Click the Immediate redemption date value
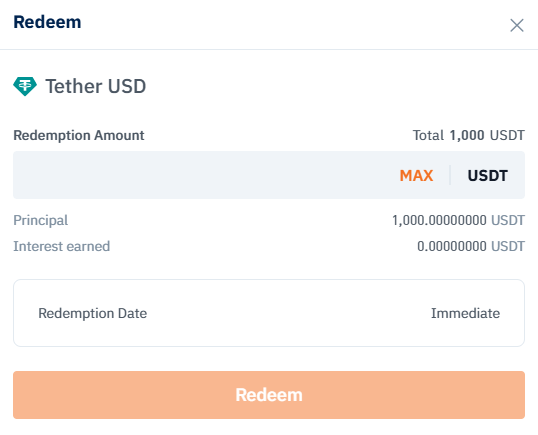The width and height of the screenshot is (538, 435). pyautogui.click(x=465, y=313)
